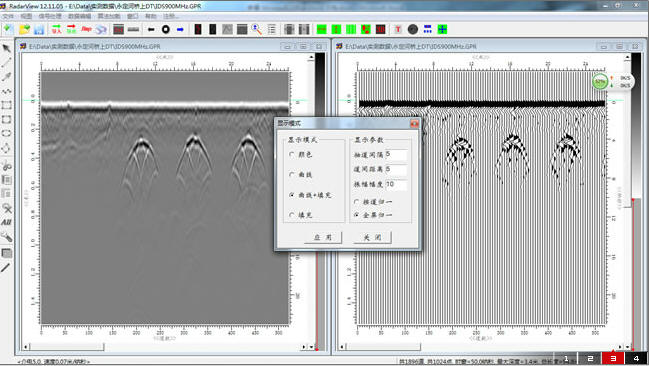Click the yellow open-folder toolbar icon
Image resolution: width=649 pixels, height=366 pixels.
tap(24, 29)
